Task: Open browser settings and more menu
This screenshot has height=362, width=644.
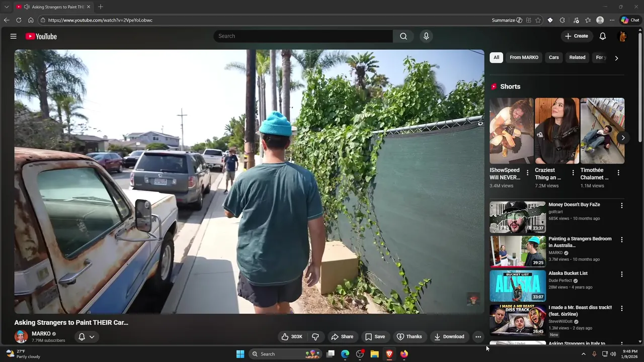Action: (x=612, y=20)
